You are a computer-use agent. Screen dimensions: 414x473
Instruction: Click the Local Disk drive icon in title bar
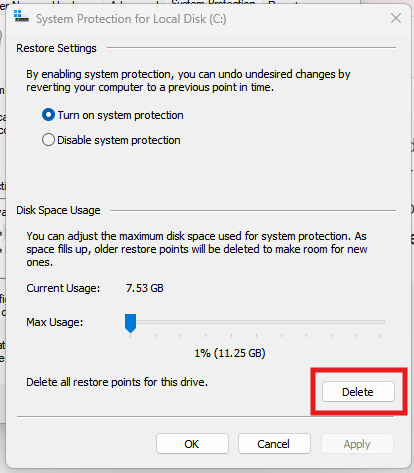[21, 16]
